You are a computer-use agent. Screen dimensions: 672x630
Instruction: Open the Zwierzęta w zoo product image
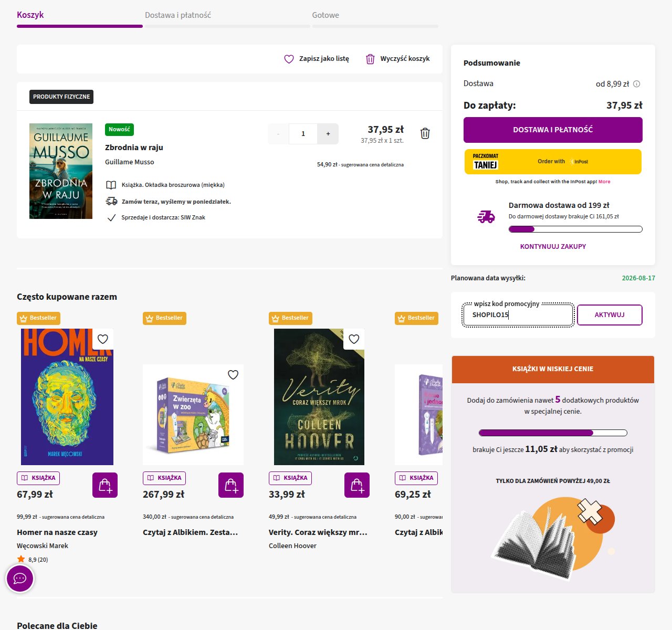(193, 415)
